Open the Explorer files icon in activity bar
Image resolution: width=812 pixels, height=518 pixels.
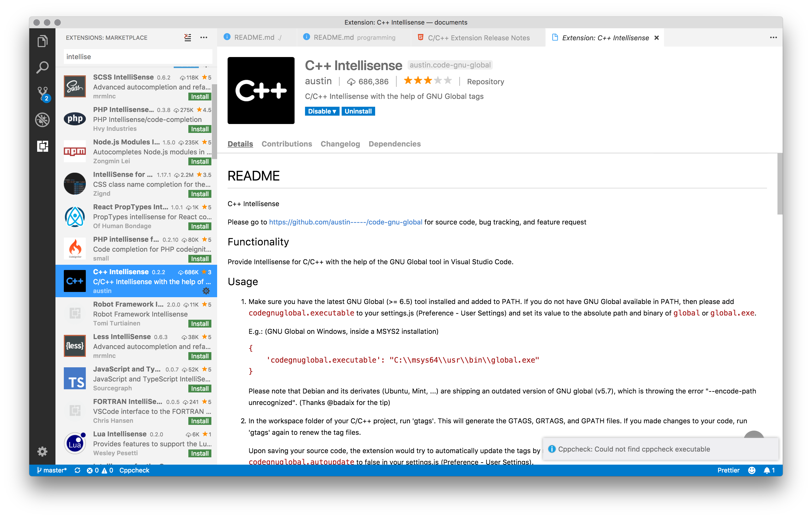pyautogui.click(x=42, y=41)
